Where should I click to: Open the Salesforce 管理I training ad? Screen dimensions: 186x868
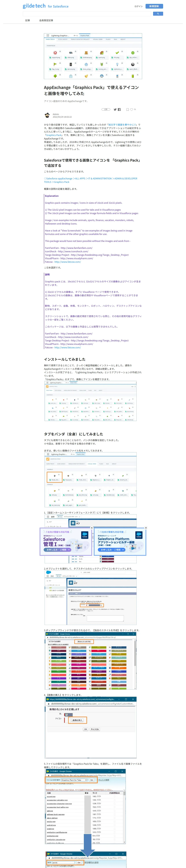click(x=66, y=542)
